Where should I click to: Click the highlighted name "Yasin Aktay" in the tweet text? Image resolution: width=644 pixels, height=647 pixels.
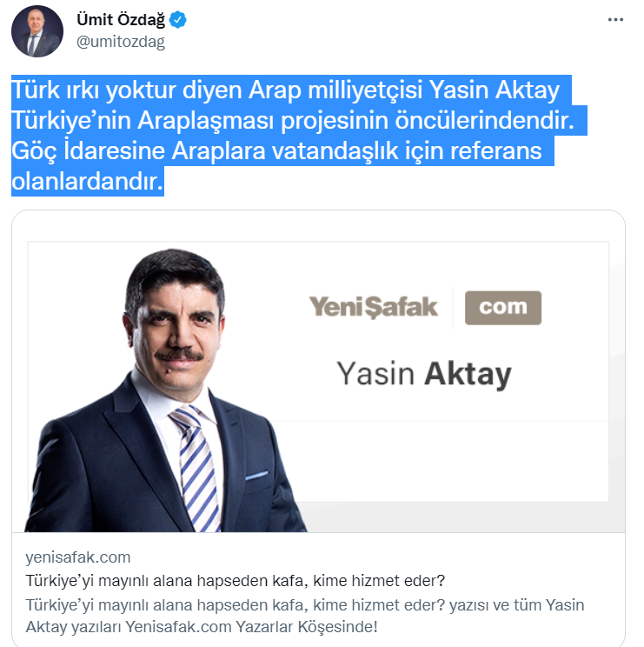pos(495,90)
